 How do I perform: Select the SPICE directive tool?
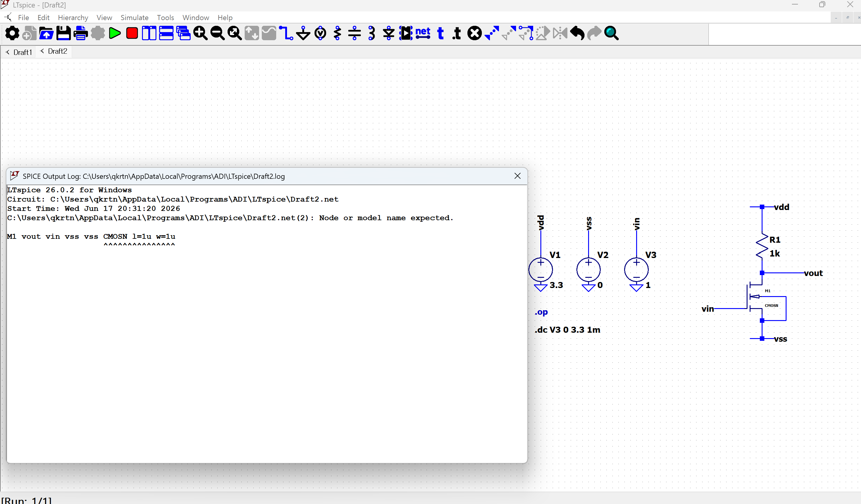pyautogui.click(x=457, y=33)
